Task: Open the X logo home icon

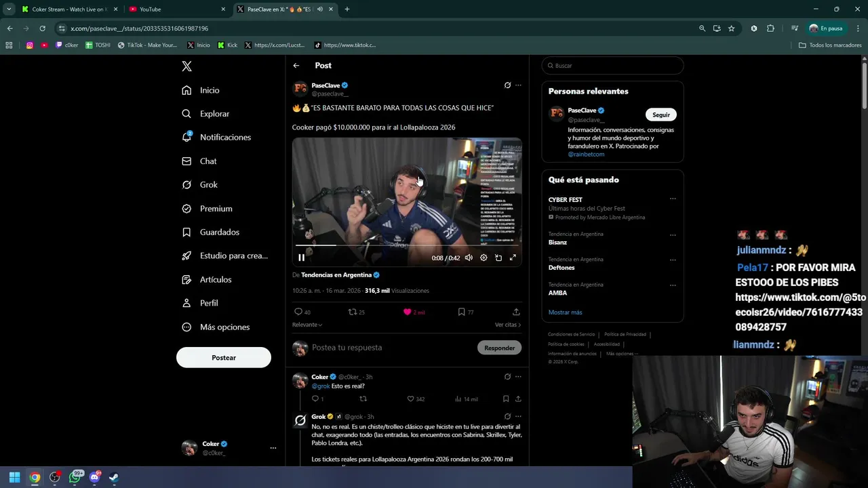Action: click(x=186, y=66)
